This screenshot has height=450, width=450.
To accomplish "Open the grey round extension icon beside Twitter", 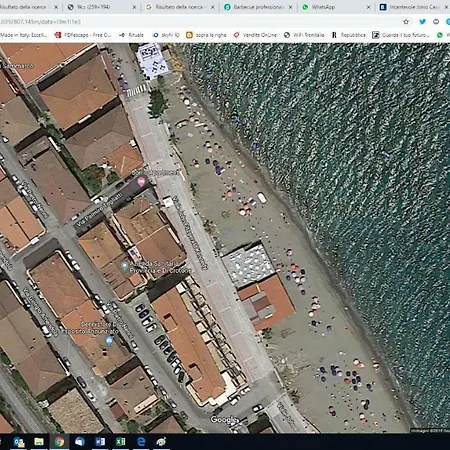I will click(436, 22).
